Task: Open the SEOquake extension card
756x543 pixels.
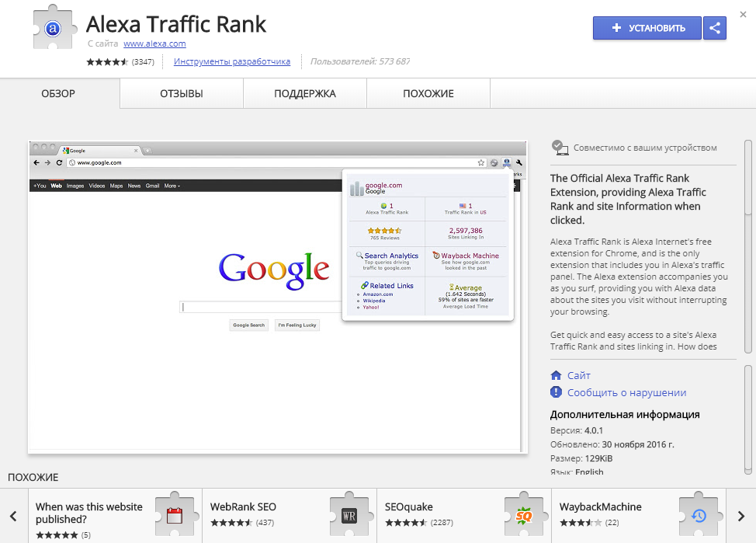Action: pyautogui.click(x=464, y=516)
